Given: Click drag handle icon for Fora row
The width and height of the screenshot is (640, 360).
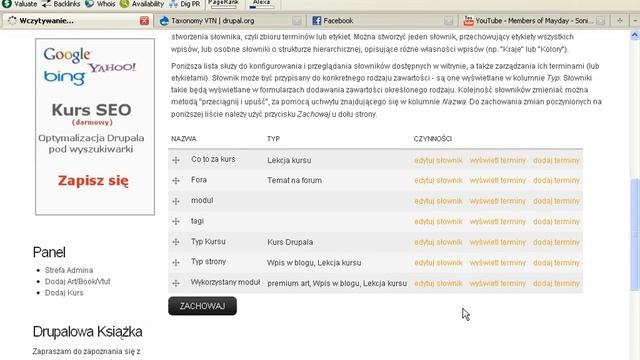Looking at the screenshot, I should click(x=176, y=180).
